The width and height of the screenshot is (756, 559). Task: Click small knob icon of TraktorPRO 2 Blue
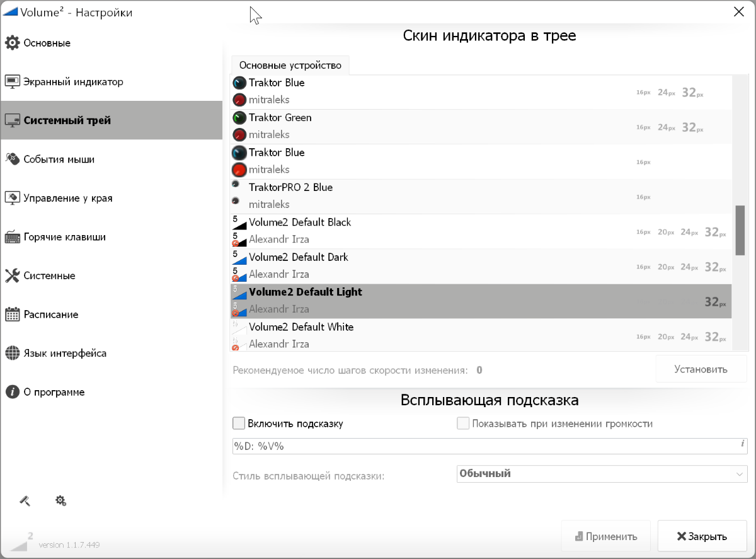click(x=236, y=184)
